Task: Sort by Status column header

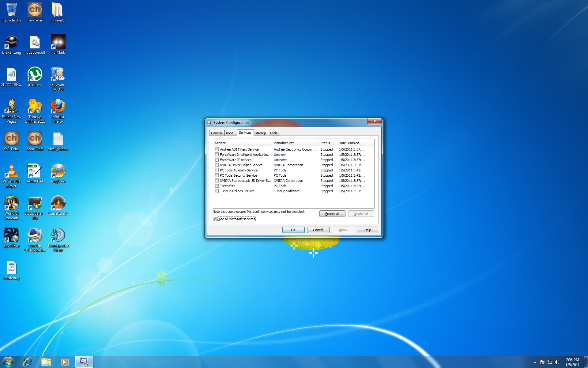Action: [x=328, y=143]
